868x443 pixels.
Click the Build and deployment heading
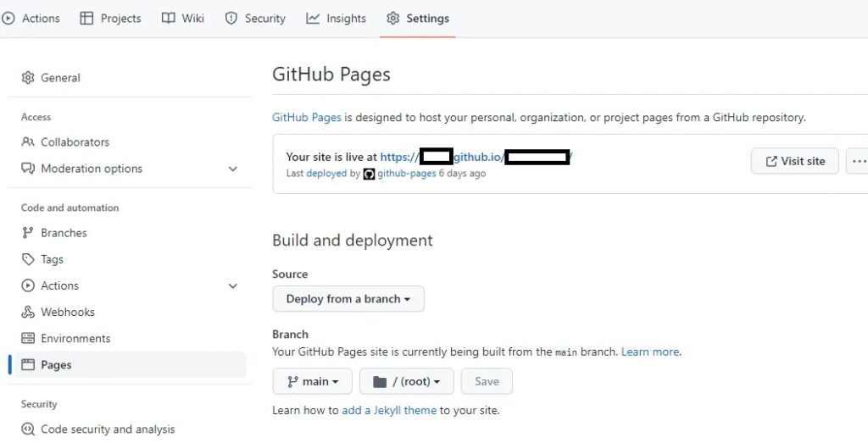click(353, 240)
